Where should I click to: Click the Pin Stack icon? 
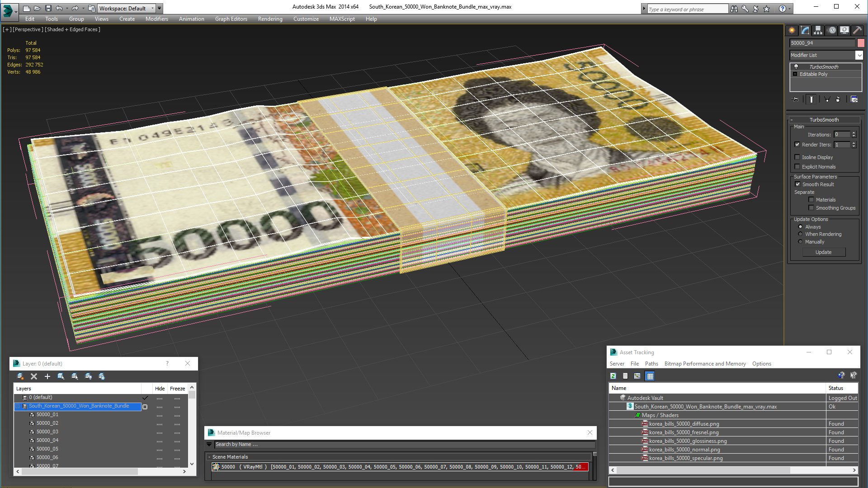(796, 99)
